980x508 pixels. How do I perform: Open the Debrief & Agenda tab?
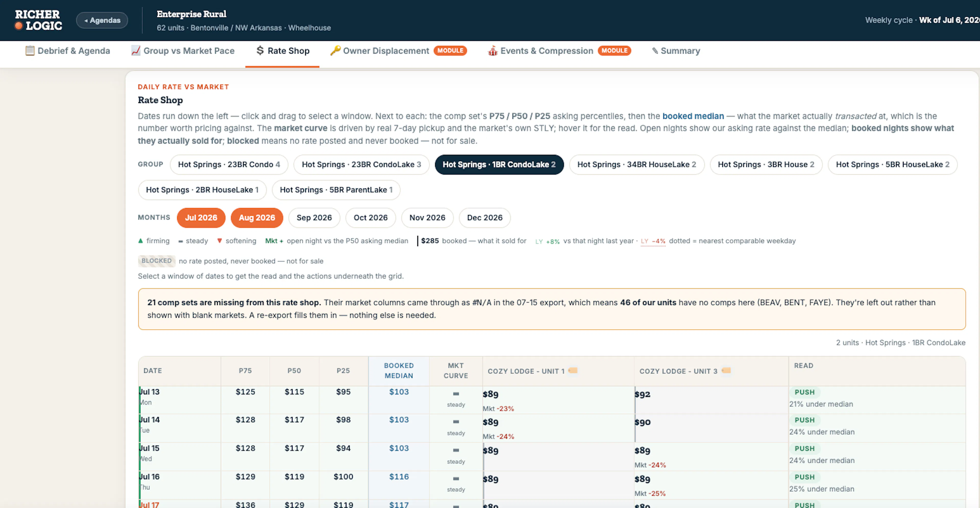67,51
